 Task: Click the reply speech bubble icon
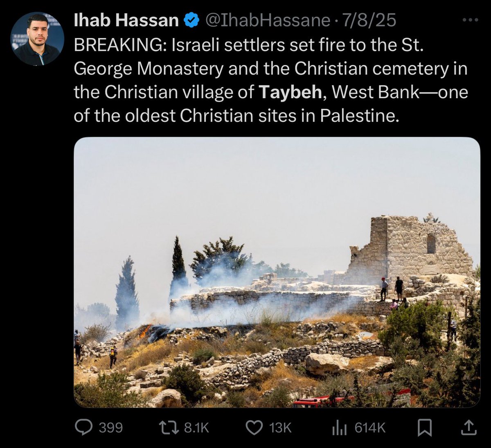tap(84, 428)
